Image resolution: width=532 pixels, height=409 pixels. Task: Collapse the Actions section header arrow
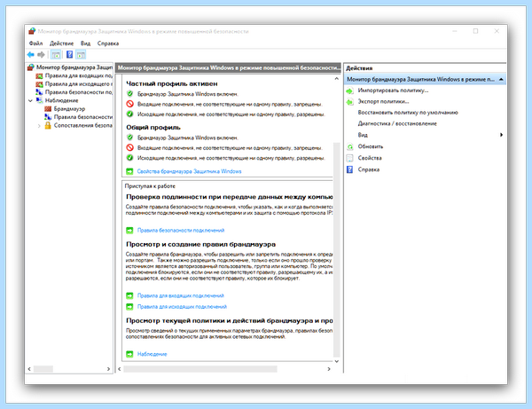click(501, 80)
